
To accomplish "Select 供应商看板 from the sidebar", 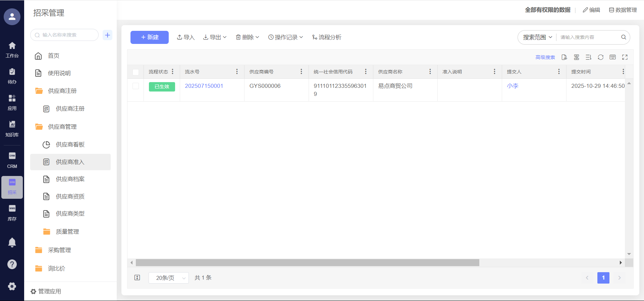I will pos(70,144).
